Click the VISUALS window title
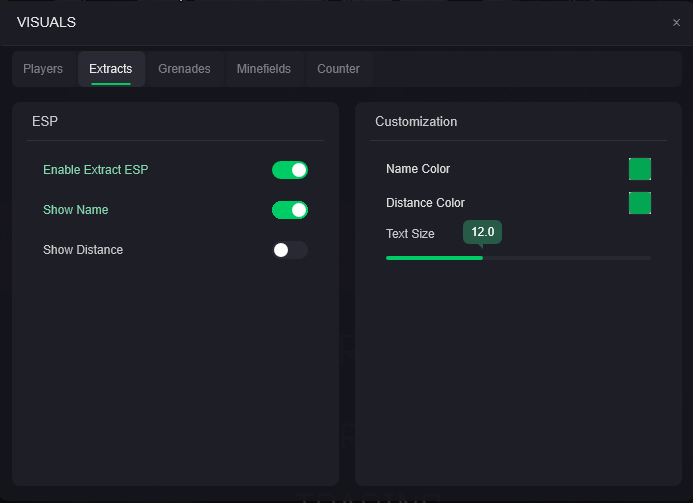 pos(46,22)
